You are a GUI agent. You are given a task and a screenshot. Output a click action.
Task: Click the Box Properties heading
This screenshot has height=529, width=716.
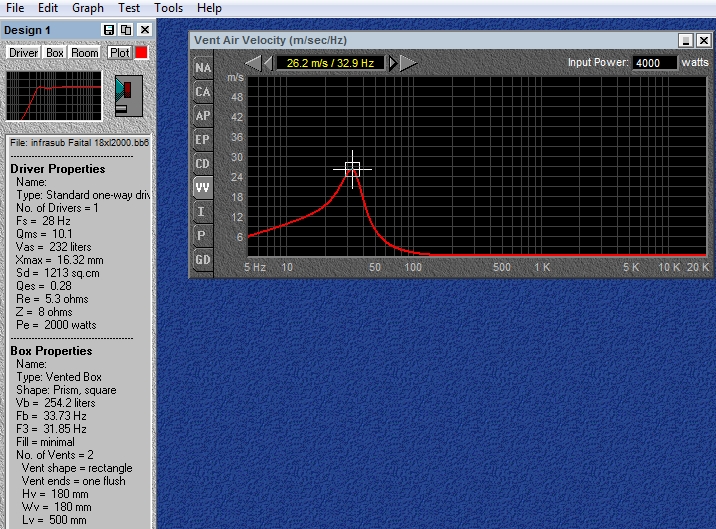click(x=51, y=351)
